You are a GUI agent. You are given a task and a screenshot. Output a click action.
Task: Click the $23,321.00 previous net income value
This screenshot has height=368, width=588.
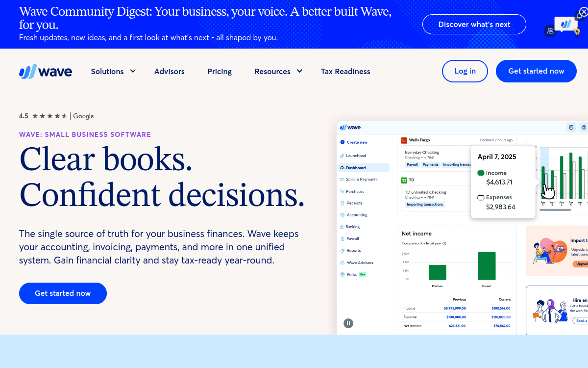[x=457, y=326]
